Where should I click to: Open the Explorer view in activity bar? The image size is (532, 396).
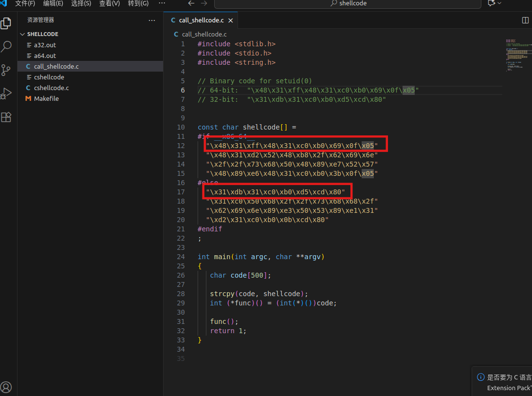6,23
